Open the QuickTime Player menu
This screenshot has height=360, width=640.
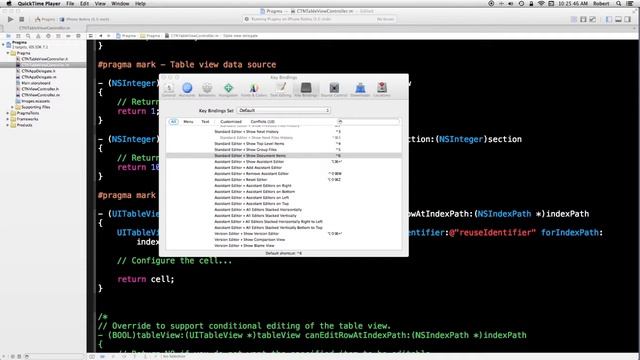click(x=39, y=4)
